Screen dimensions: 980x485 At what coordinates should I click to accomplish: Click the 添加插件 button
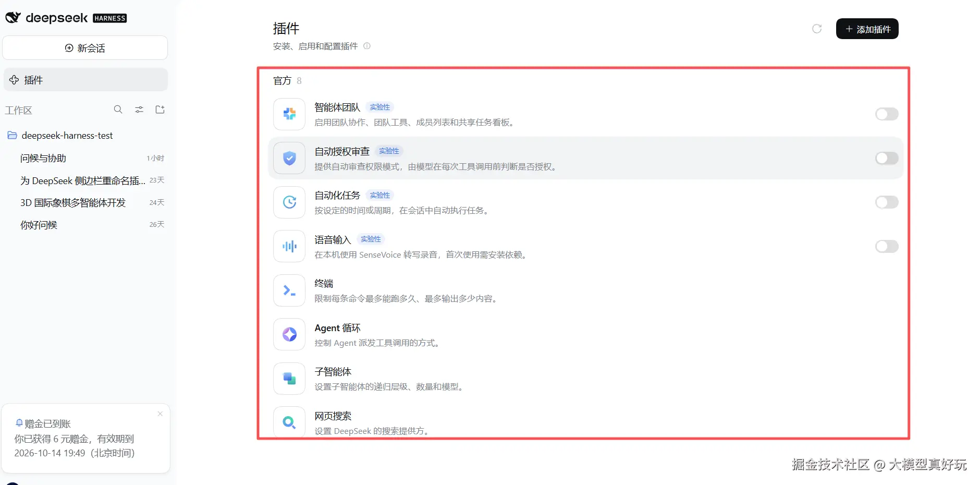(x=867, y=29)
